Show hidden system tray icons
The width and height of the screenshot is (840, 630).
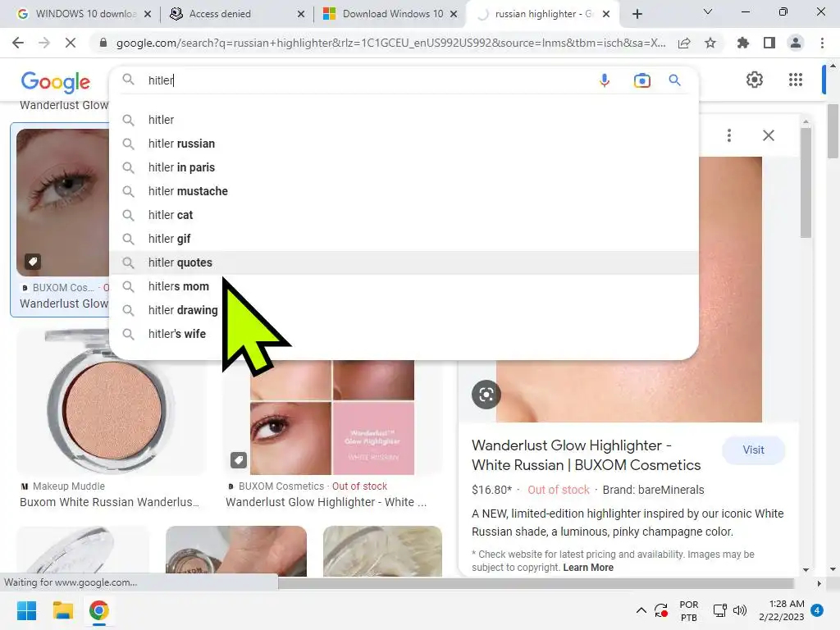coord(641,610)
